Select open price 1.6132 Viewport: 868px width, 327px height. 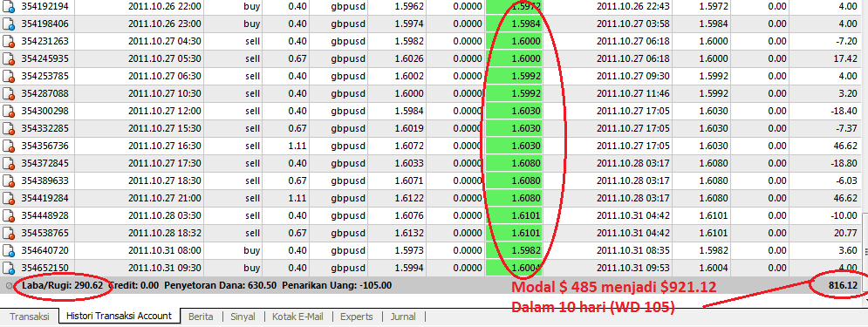(410, 233)
